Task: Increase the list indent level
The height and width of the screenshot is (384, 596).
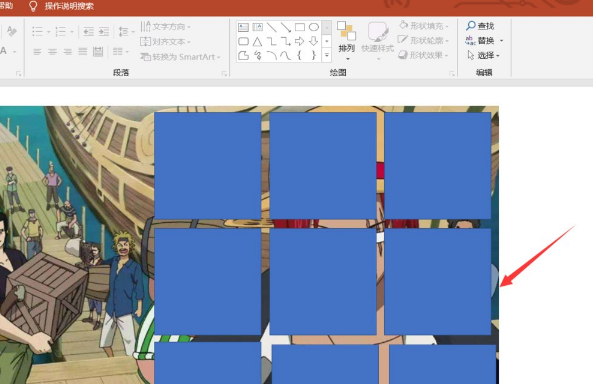Action: pyautogui.click(x=104, y=32)
